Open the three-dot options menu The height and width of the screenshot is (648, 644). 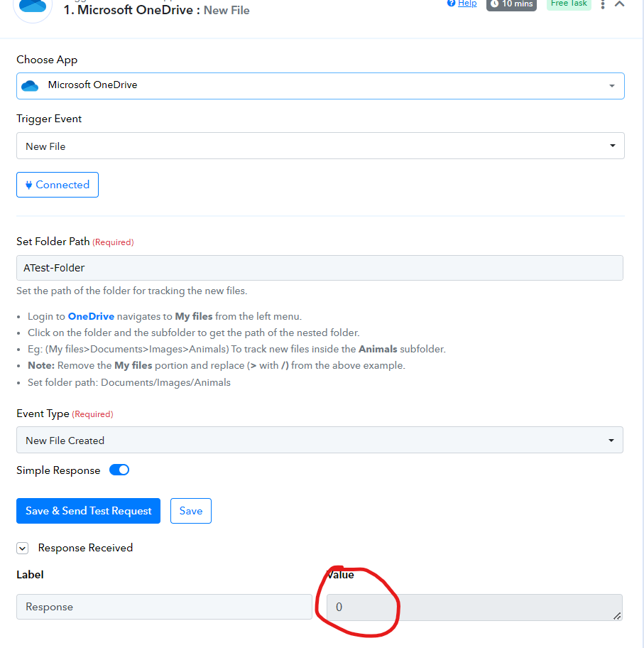click(x=603, y=4)
